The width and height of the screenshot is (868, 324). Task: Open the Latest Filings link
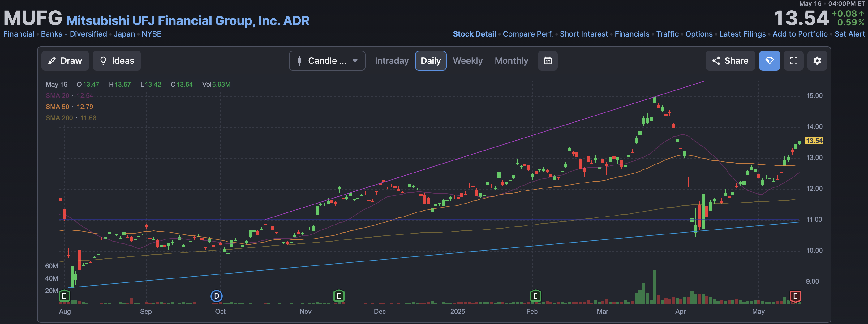tap(742, 34)
